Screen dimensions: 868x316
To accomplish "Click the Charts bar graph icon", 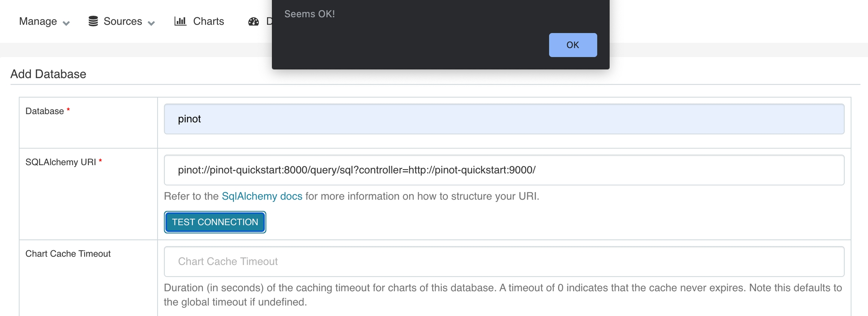I will click(180, 21).
